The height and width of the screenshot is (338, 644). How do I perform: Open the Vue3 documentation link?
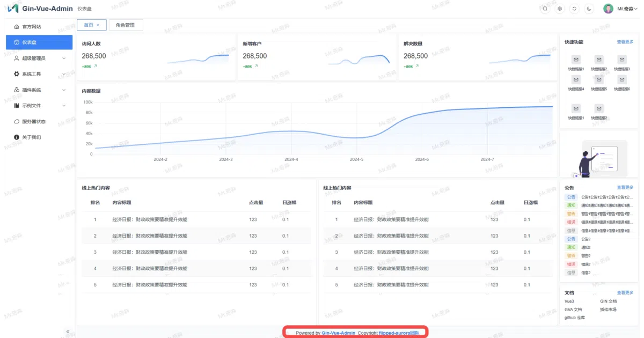569,302
